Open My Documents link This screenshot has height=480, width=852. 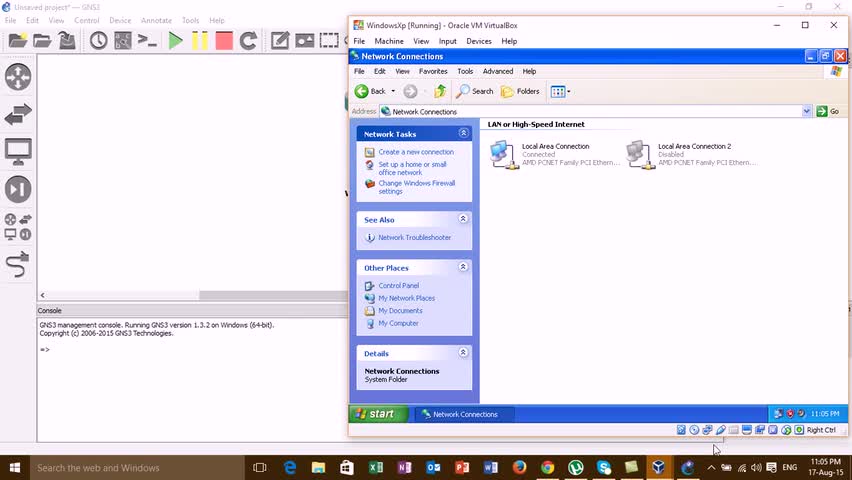(400, 310)
